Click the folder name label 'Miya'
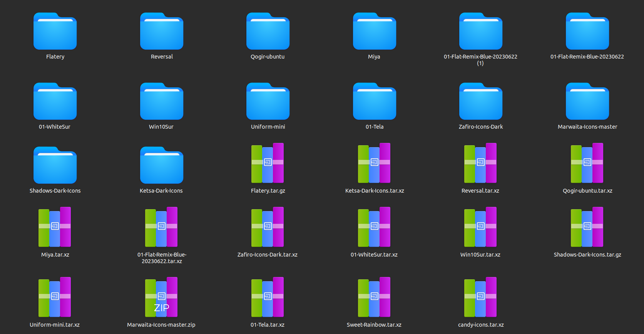Screen dimensions: 644x334 pos(374,57)
